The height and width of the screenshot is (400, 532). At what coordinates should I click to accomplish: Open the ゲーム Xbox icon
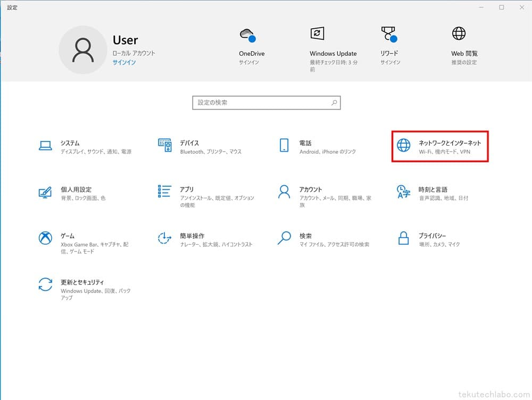click(45, 238)
